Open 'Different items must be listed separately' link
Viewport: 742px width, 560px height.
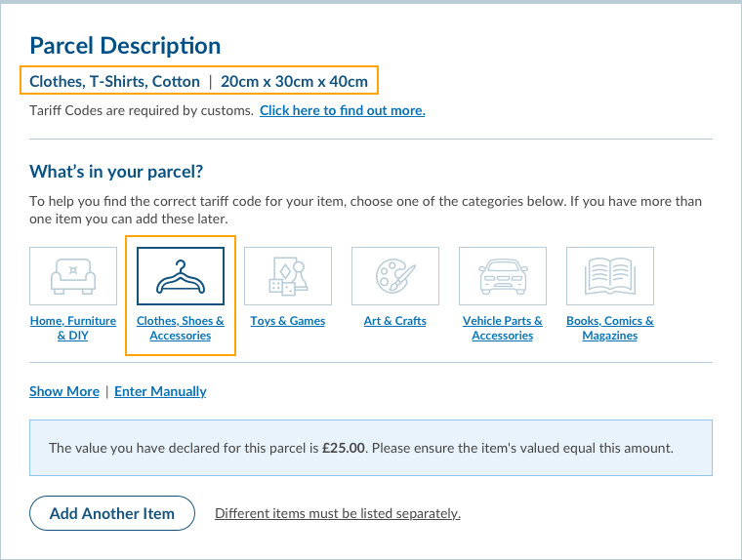[337, 513]
